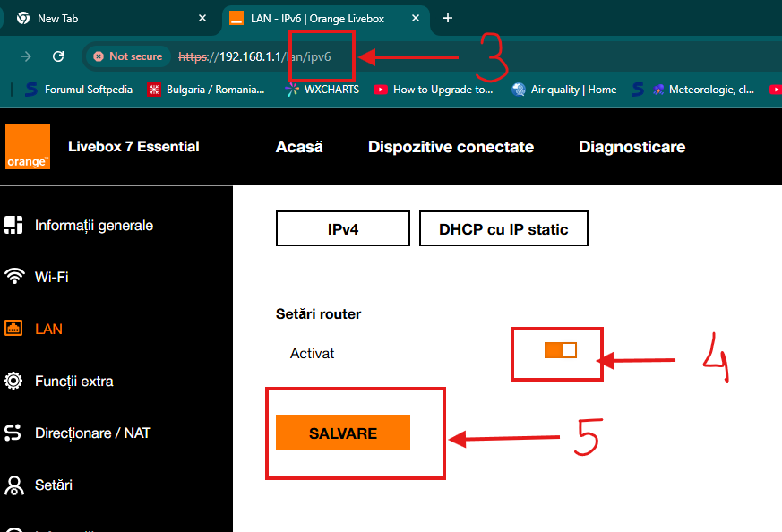Click the Wi-Fi signal icon
The width and height of the screenshot is (782, 532).
pyautogui.click(x=14, y=276)
